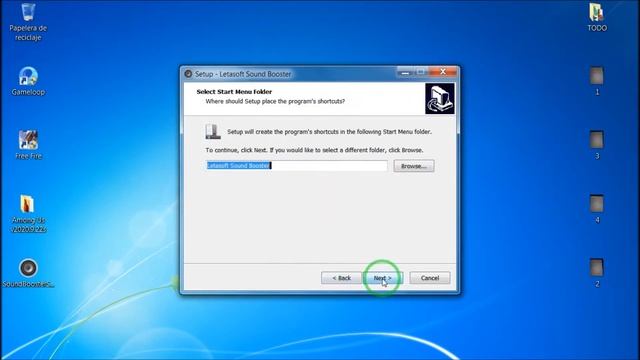Open the Papelera de reciclaje desktop icon

[28, 21]
